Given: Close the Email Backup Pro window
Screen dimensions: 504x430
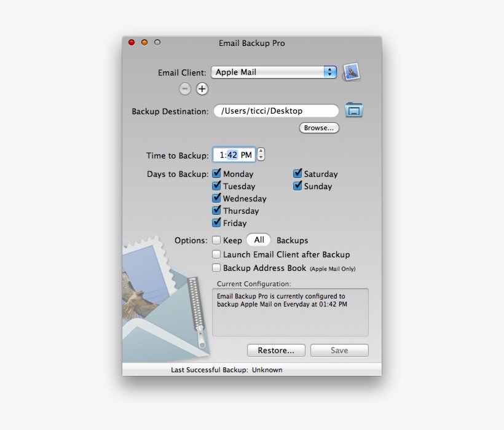Looking at the screenshot, I should (x=132, y=42).
